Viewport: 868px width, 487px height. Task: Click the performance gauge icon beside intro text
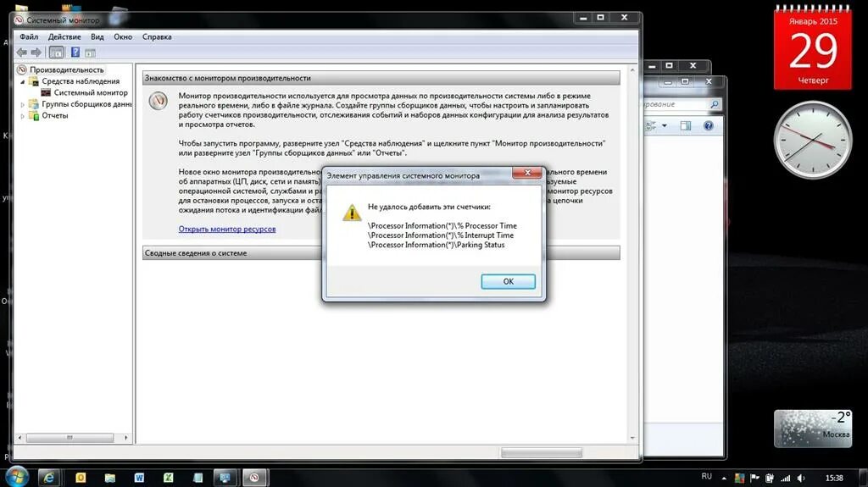point(159,101)
